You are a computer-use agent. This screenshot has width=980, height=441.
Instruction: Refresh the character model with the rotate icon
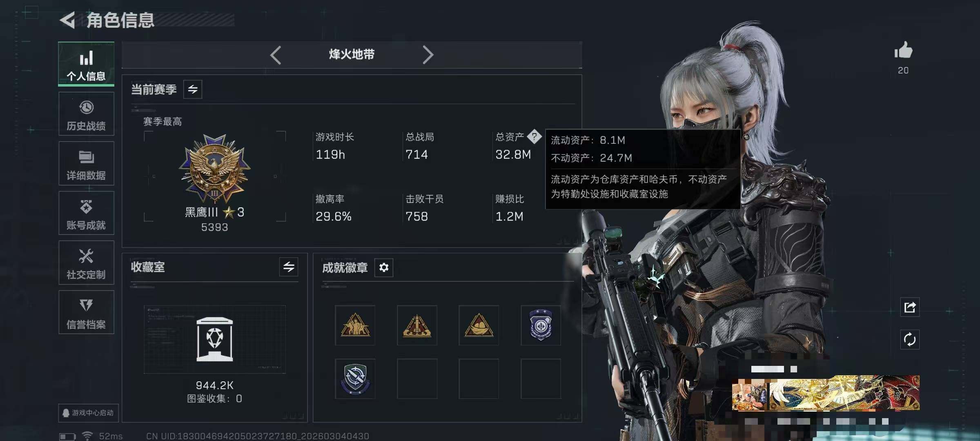click(x=910, y=339)
